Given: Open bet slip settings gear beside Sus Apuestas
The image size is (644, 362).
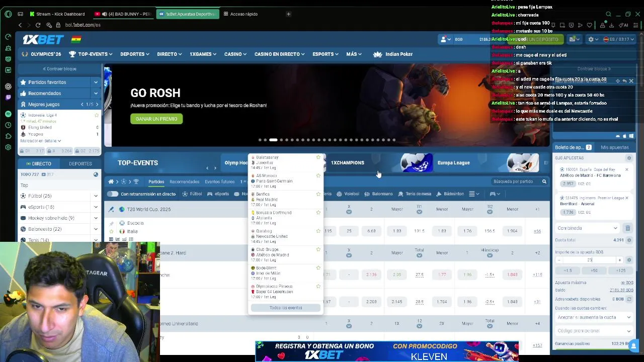Looking at the screenshot, I should click(629, 158).
